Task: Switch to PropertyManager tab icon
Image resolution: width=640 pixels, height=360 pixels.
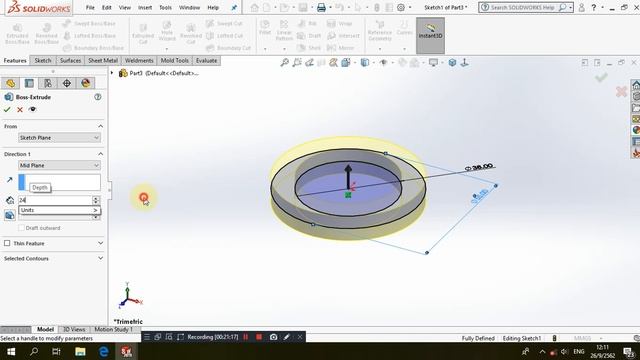Action: (29, 83)
